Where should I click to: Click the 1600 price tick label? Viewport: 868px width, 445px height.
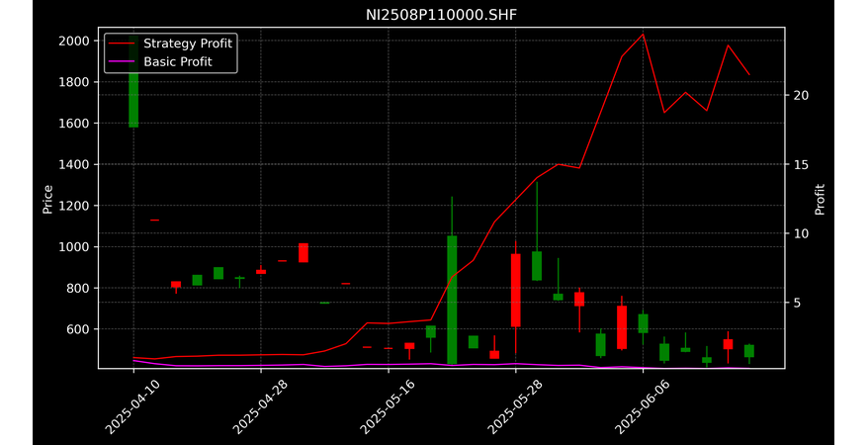75,124
